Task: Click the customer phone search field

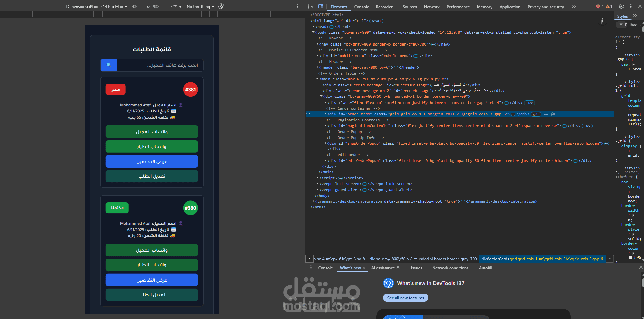Action: (x=160, y=65)
